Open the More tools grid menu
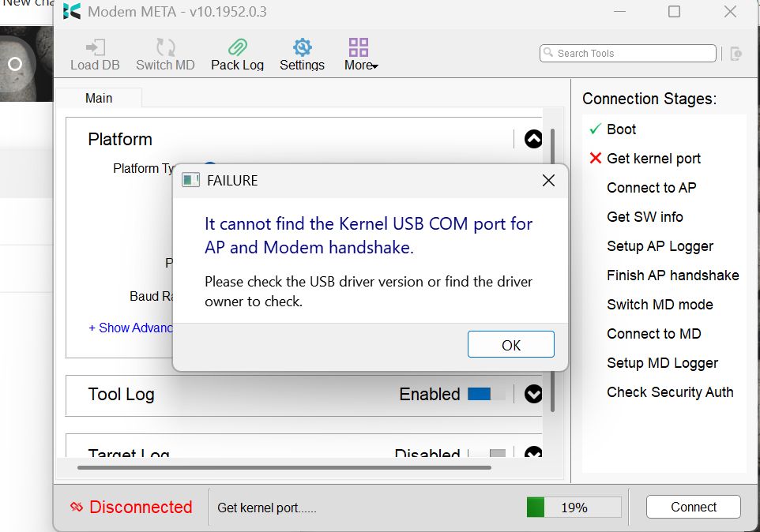The height and width of the screenshot is (532, 760). (x=359, y=47)
